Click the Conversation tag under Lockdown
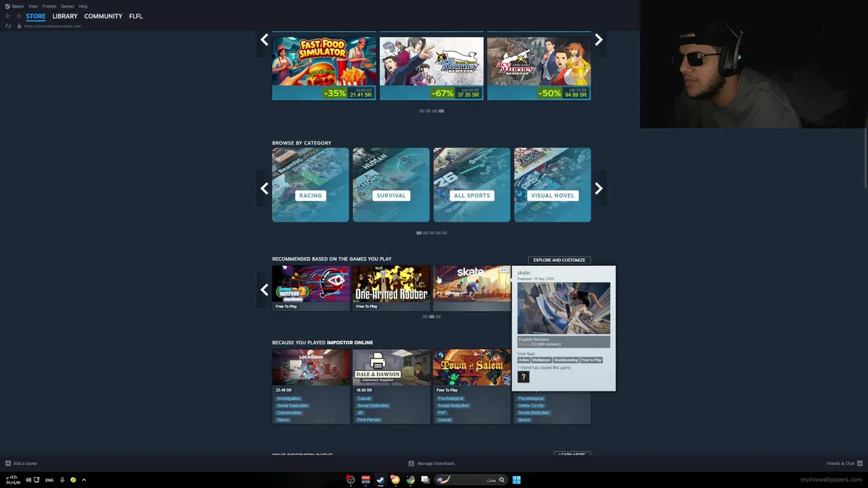Viewport: 868px width, 488px height. 289,413
